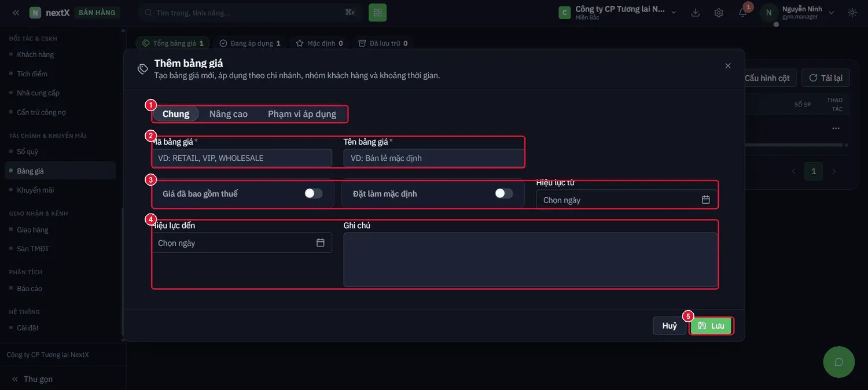The image size is (868, 390).
Task: Go to next page arrow
Action: 834,171
